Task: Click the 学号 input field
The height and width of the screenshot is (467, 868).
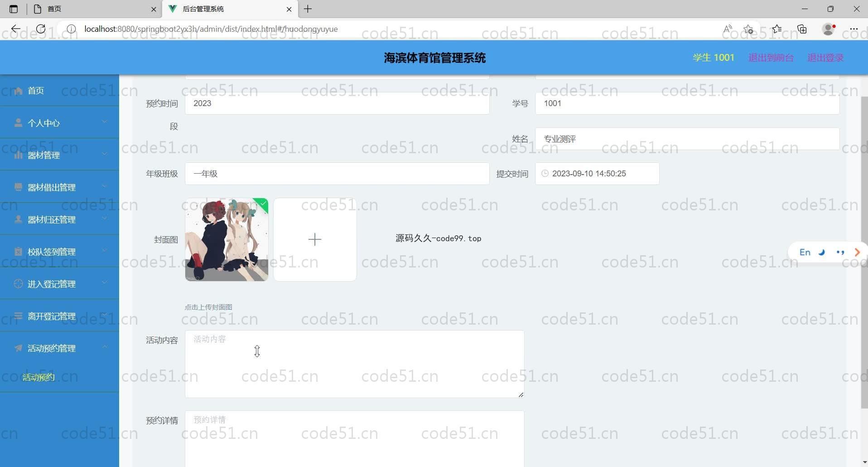Action: 687,103
